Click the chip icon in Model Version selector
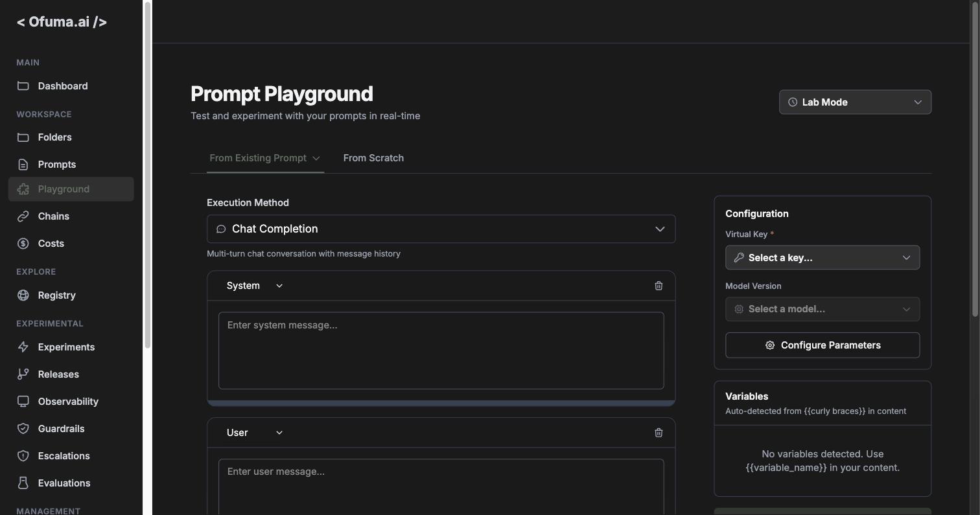Viewport: 980px width, 515px height. [739, 309]
